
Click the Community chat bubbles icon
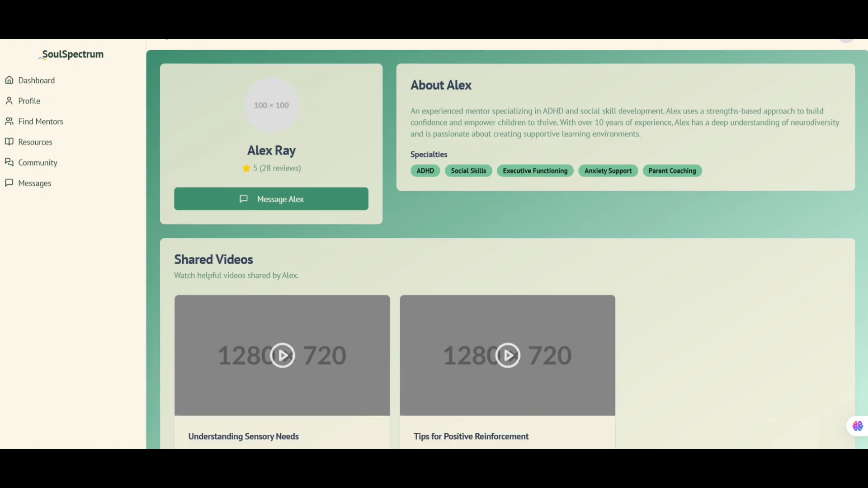(x=9, y=162)
